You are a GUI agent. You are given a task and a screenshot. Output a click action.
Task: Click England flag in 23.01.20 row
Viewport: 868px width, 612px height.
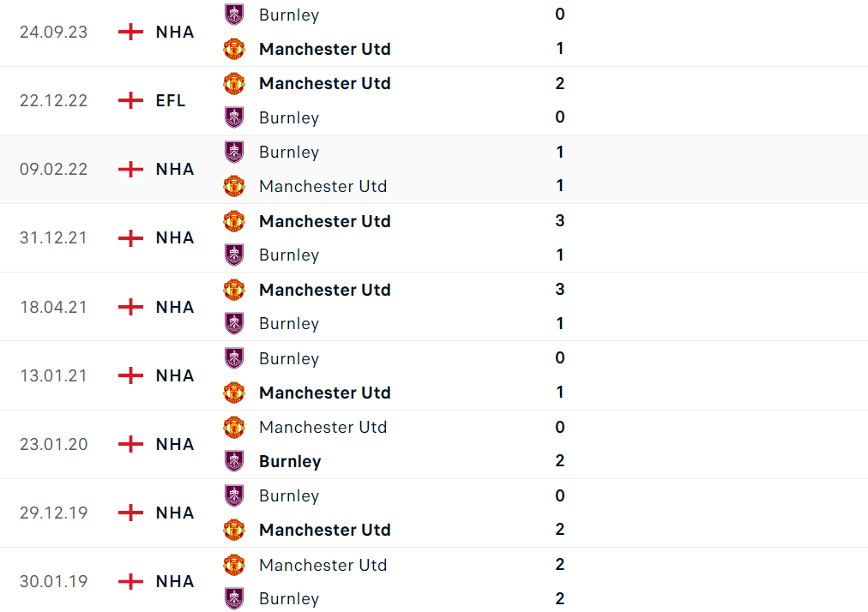130,444
